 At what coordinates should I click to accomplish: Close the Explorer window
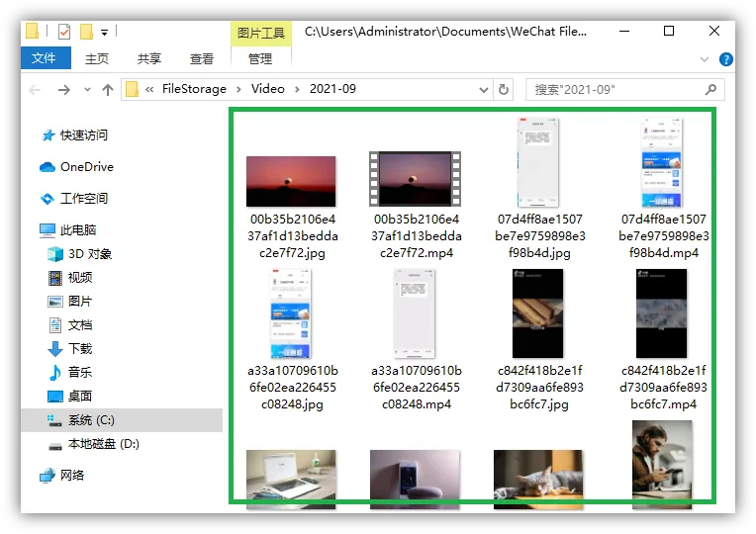click(714, 32)
